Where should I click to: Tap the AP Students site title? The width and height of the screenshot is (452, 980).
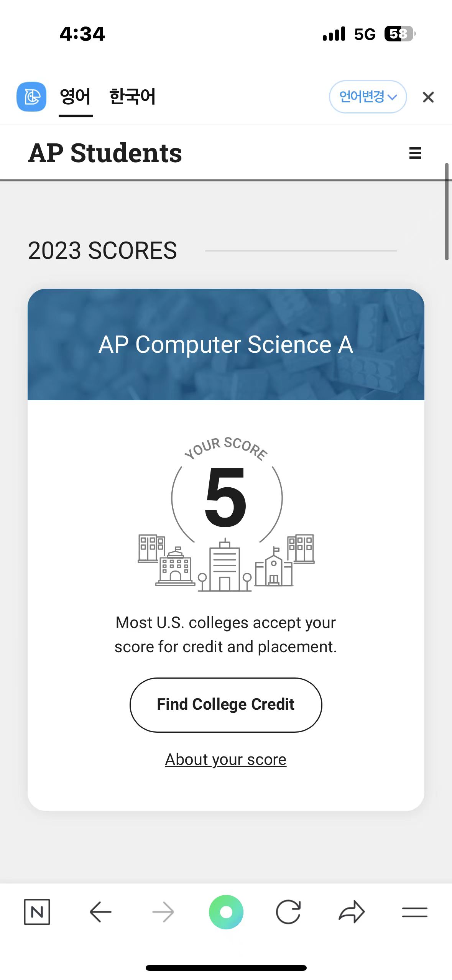click(105, 153)
